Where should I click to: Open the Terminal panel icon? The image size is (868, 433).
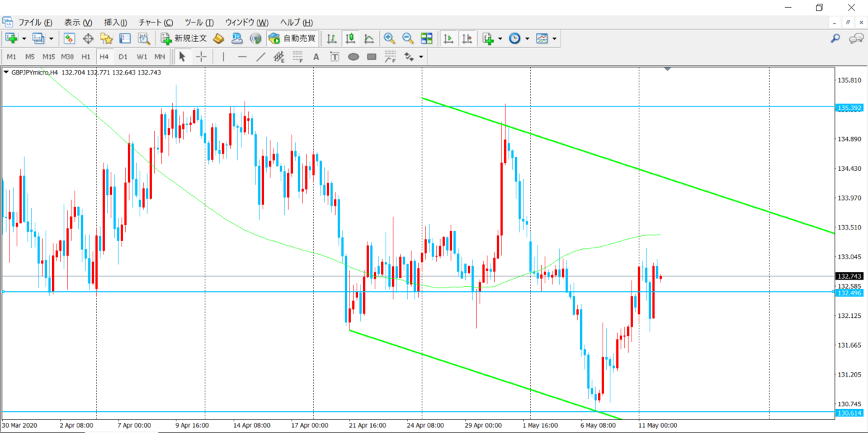[x=125, y=38]
